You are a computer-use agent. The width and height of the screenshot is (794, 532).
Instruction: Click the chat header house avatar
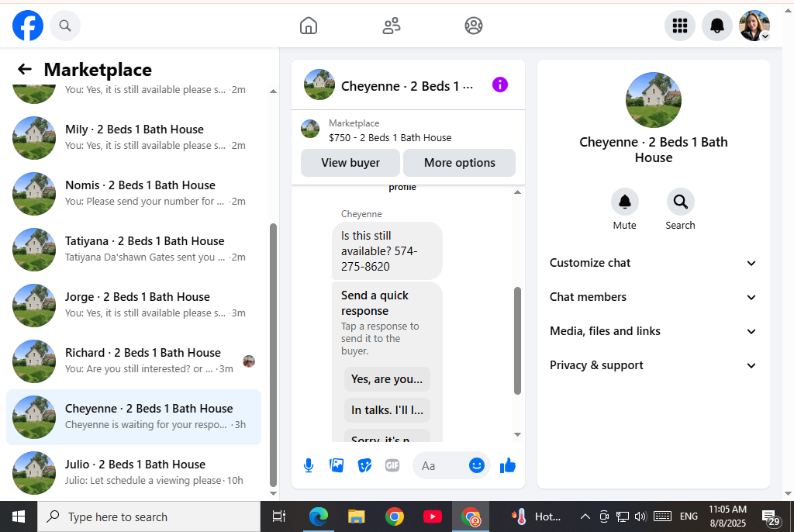(319, 85)
